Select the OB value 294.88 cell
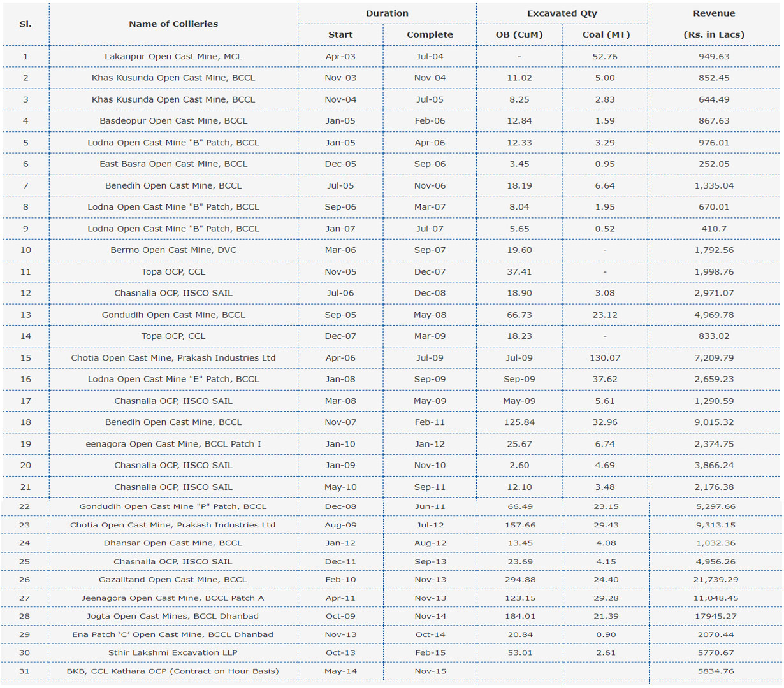Screen dimensions: 784x688 coord(520,580)
